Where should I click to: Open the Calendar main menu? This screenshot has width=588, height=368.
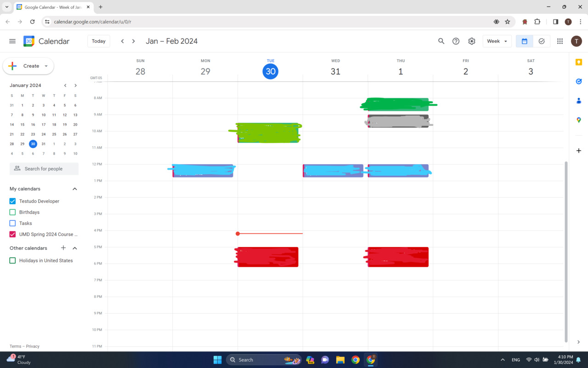(x=12, y=41)
